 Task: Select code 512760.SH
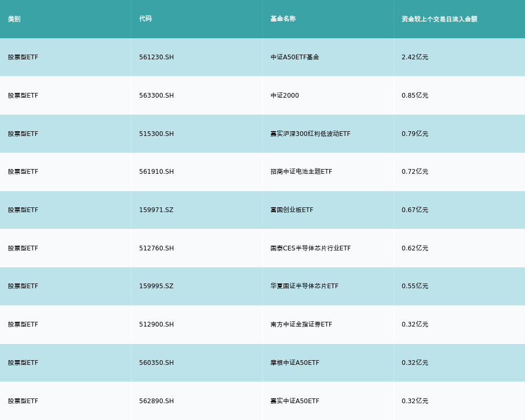[x=156, y=248]
